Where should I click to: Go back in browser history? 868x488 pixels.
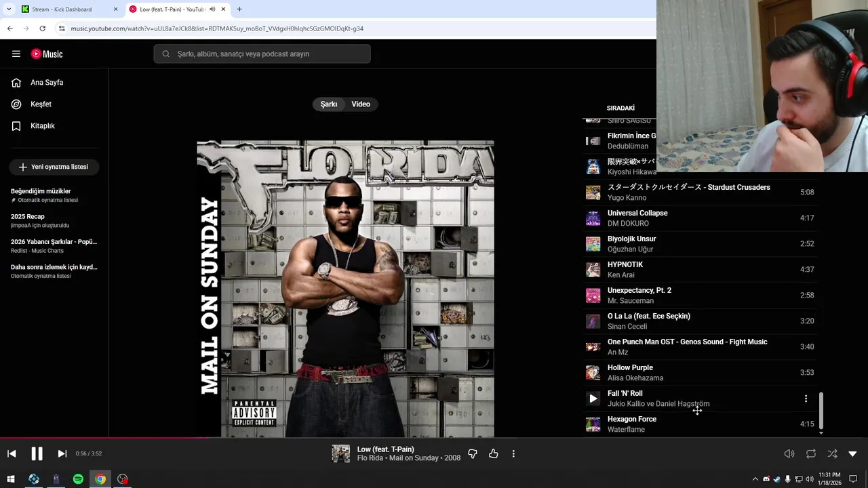pyautogui.click(x=9, y=28)
